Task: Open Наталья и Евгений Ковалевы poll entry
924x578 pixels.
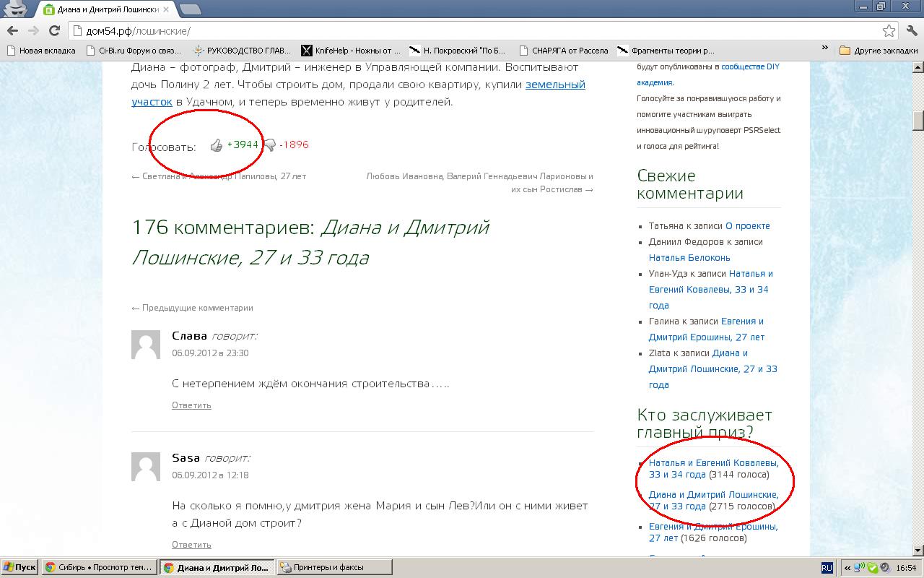Action: (x=713, y=463)
